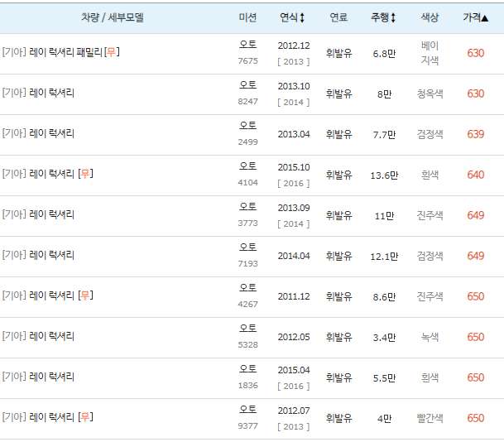Click the 3.4만 mileage cell
504x442 pixels.
click(x=384, y=337)
